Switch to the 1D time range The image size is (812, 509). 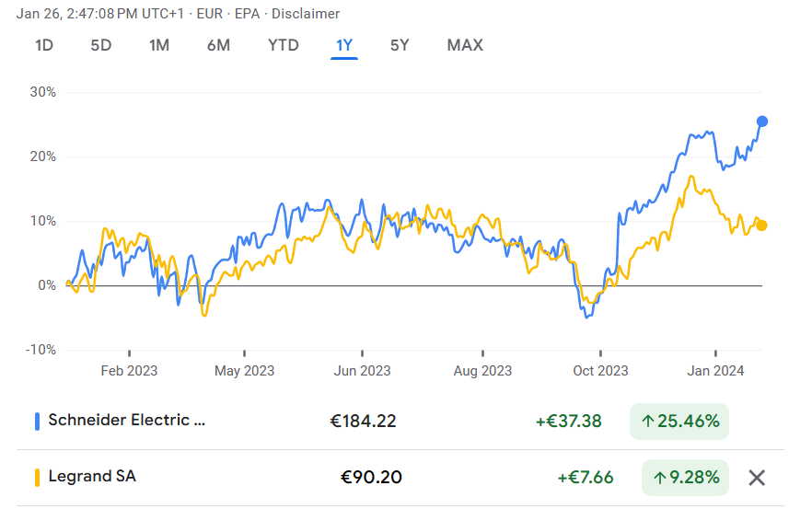tap(44, 46)
